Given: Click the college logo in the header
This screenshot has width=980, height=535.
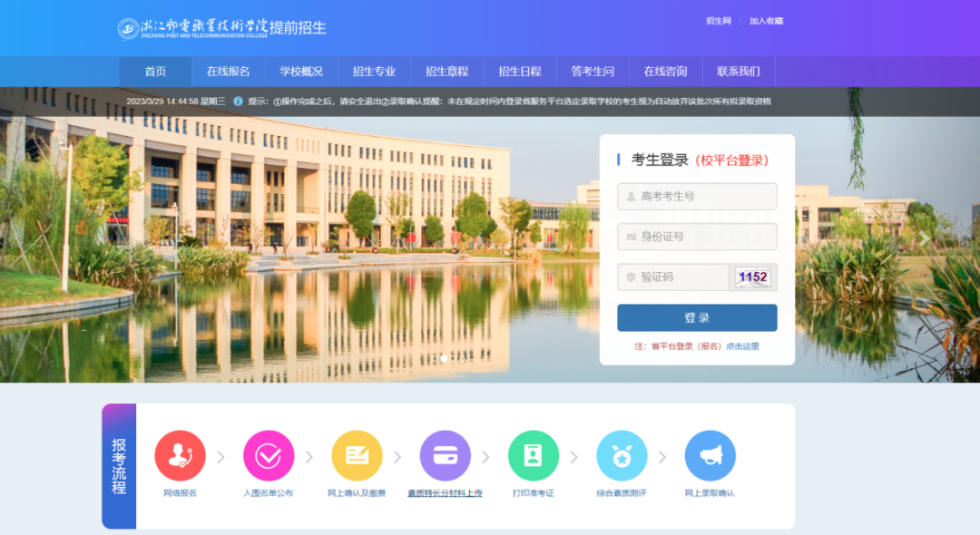Looking at the screenshot, I should (x=128, y=28).
